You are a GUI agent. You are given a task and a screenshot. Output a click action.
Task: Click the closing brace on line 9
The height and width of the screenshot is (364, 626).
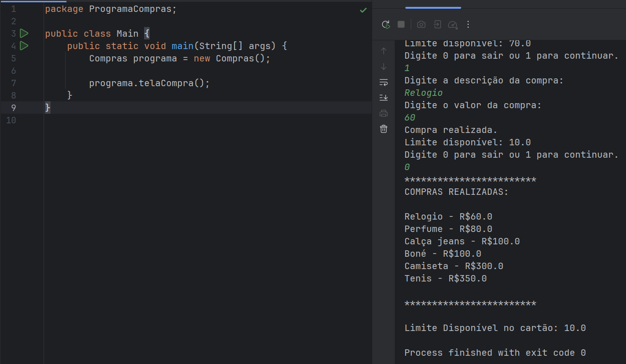pyautogui.click(x=48, y=108)
